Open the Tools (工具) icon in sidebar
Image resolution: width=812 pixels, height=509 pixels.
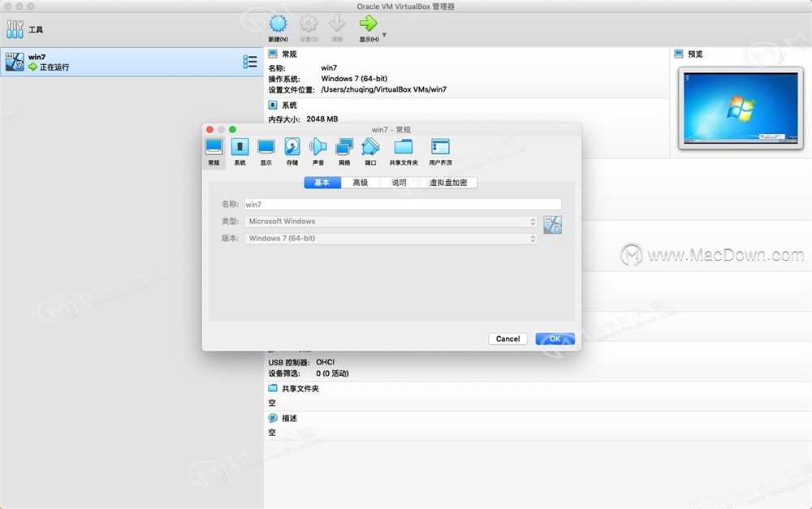tap(15, 29)
